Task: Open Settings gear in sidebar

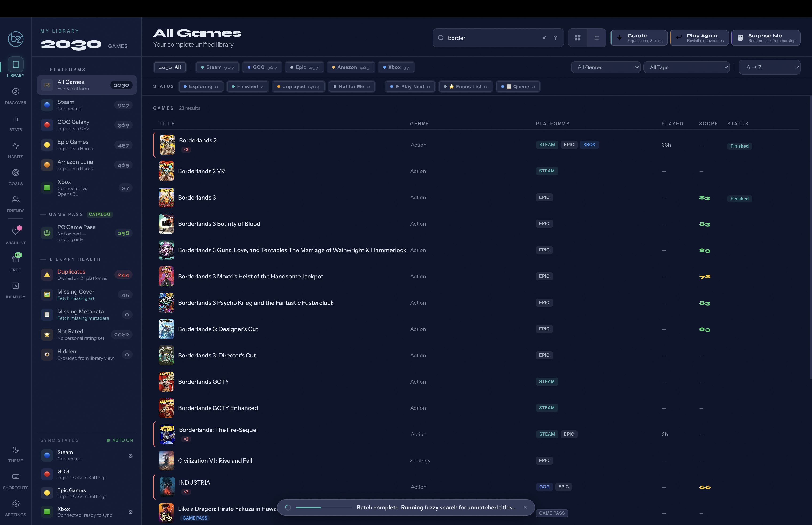Action: pos(16,504)
